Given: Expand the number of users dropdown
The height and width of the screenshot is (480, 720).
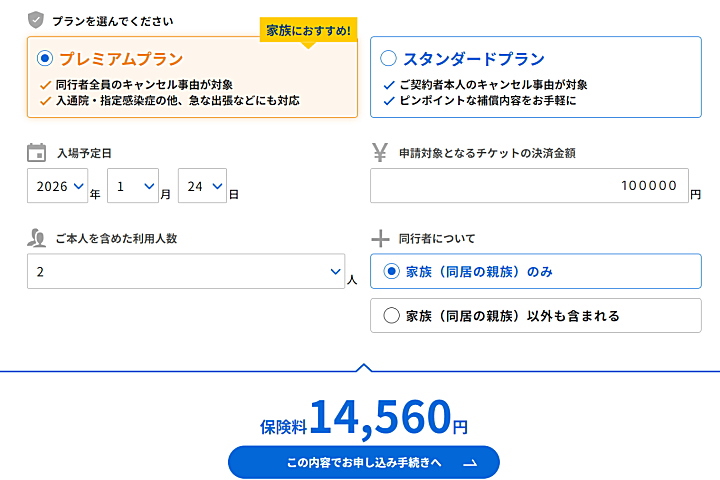Looking at the screenshot, I should point(186,271).
